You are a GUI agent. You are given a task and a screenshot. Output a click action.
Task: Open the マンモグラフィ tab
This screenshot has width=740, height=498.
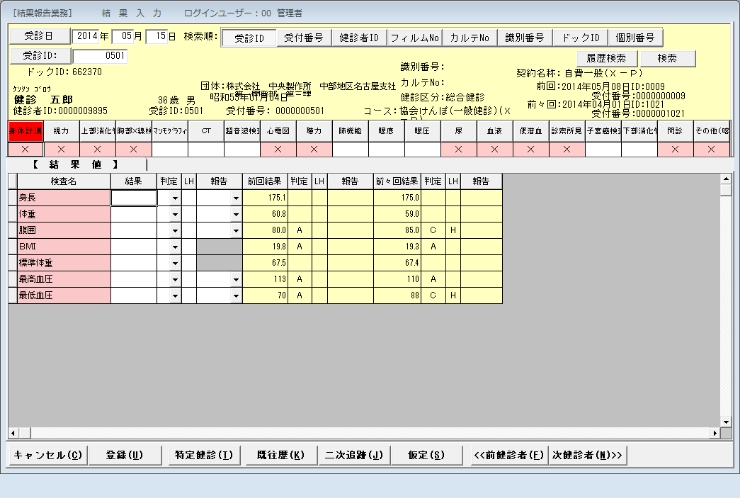170,131
